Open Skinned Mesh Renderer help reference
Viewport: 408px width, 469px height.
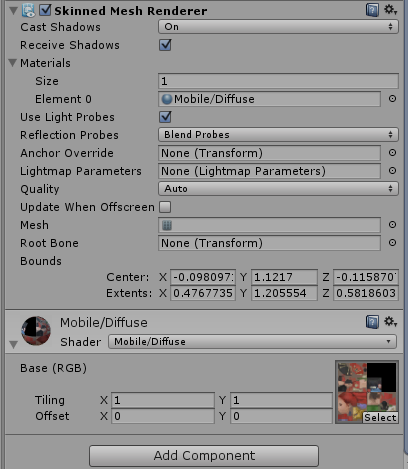click(372, 10)
